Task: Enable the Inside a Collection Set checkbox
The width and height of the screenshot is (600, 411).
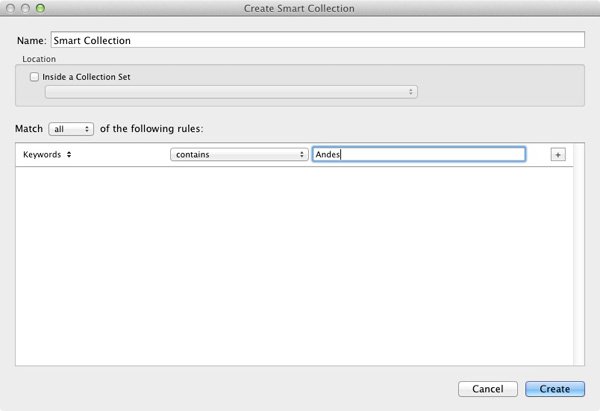Action: pos(34,77)
